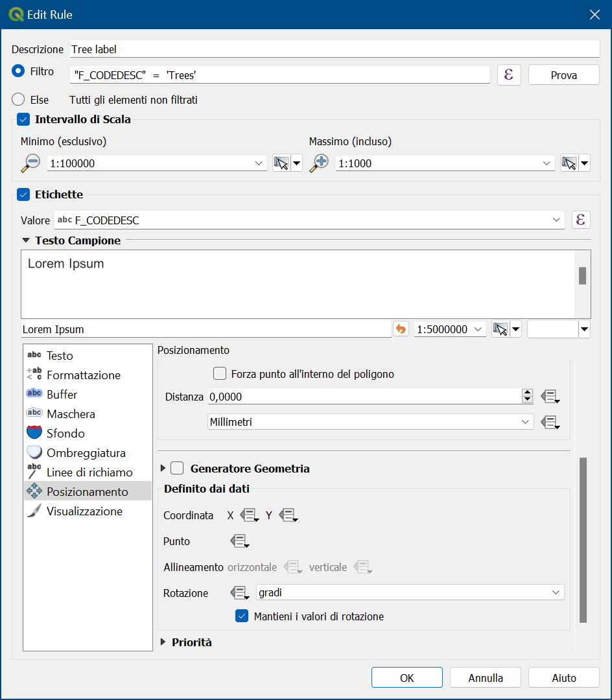The width and height of the screenshot is (612, 700).
Task: Open the Linee di richiamo tab
Action: click(x=88, y=472)
